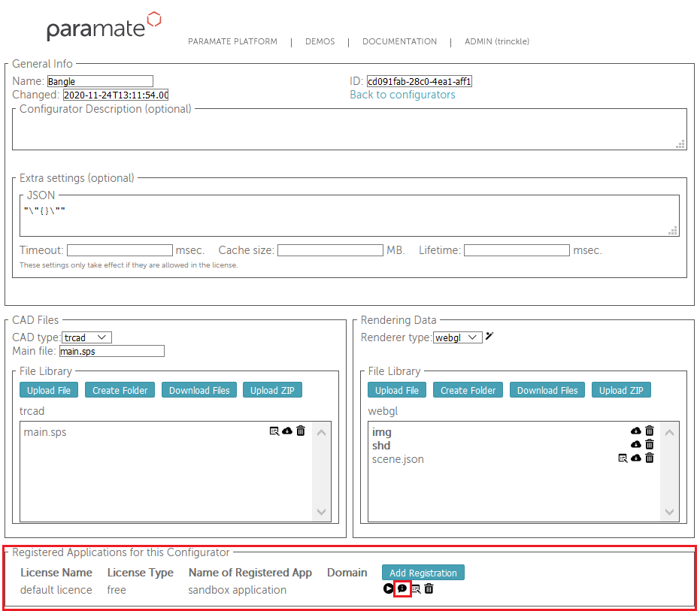This screenshot has width=700, height=611.
Task: Open the DOCUMENTATION menu
Action: point(399,41)
